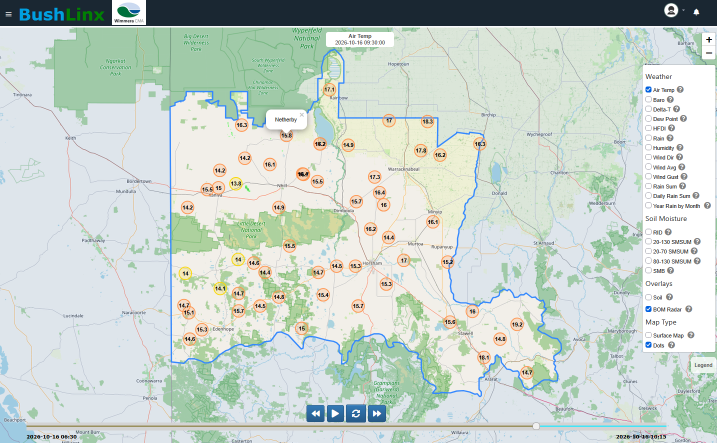Zoom out on the map

(x=708, y=53)
